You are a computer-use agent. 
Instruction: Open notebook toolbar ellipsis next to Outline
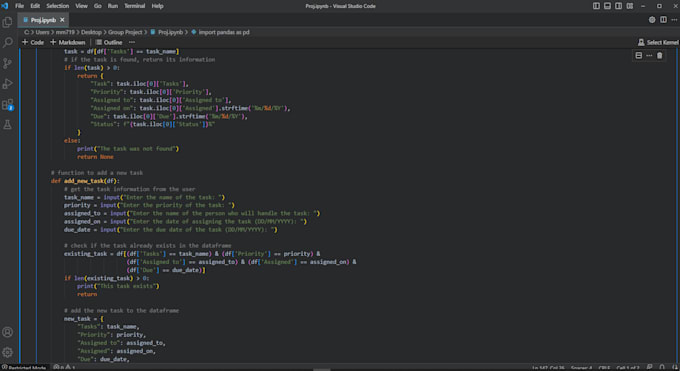[x=132, y=42]
